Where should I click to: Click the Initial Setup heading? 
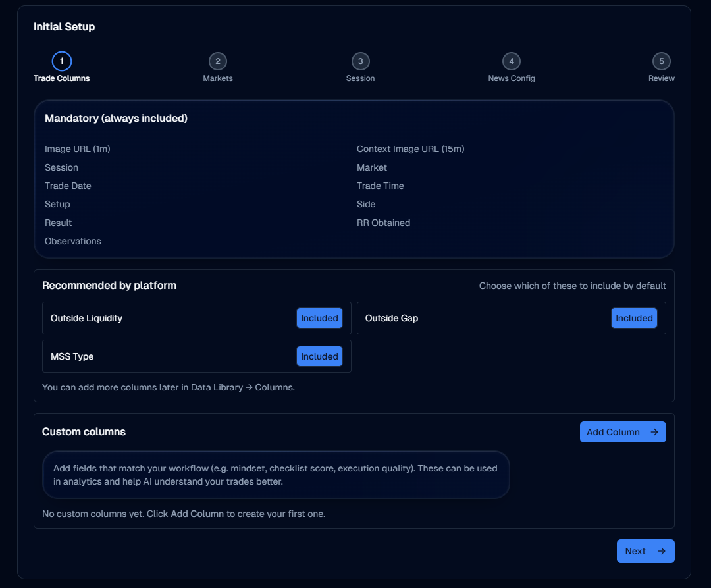click(x=65, y=27)
